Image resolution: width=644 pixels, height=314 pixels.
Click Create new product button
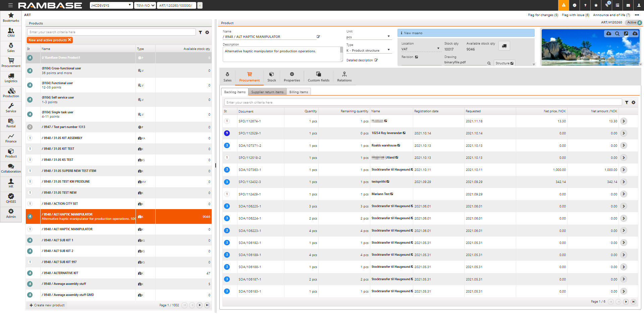47,305
